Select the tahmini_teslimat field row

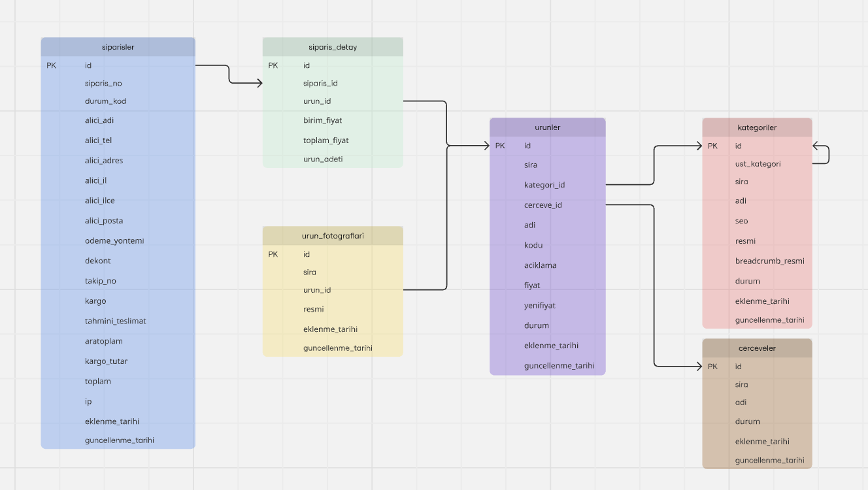115,321
